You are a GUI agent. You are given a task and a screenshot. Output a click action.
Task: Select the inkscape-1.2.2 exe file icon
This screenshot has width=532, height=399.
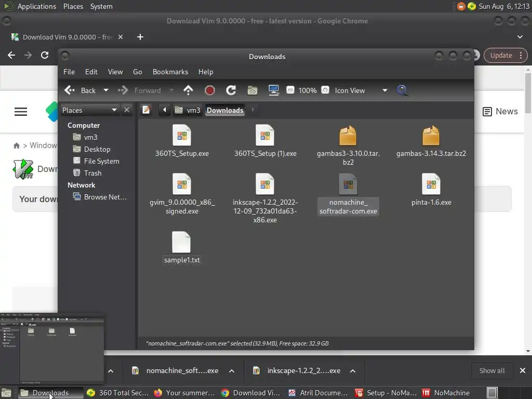click(265, 184)
